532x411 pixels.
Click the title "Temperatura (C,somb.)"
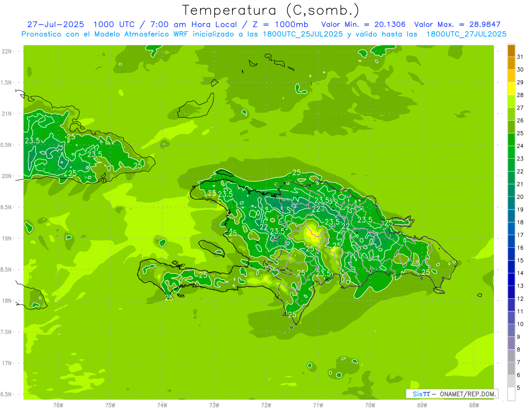270,10
